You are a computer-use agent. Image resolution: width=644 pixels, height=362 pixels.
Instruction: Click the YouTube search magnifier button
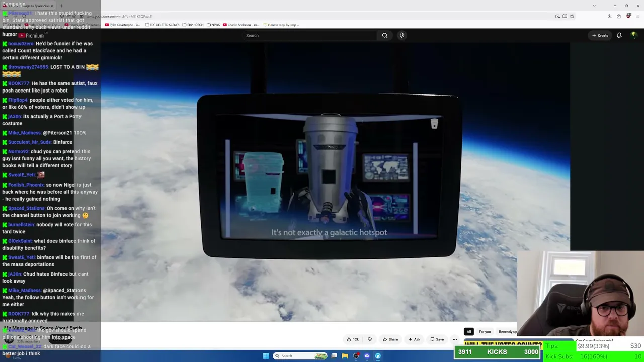pyautogui.click(x=385, y=35)
